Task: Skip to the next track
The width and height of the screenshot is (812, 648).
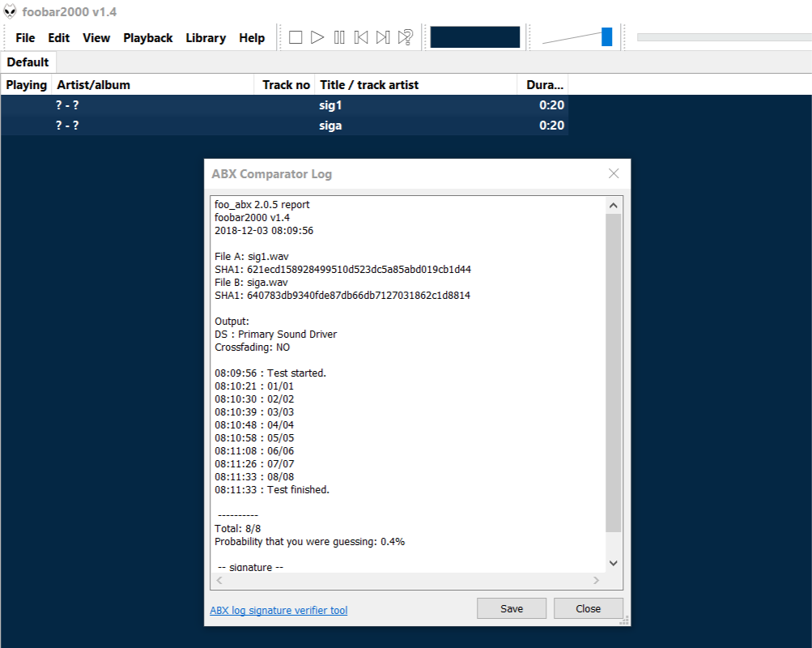Action: click(x=383, y=37)
